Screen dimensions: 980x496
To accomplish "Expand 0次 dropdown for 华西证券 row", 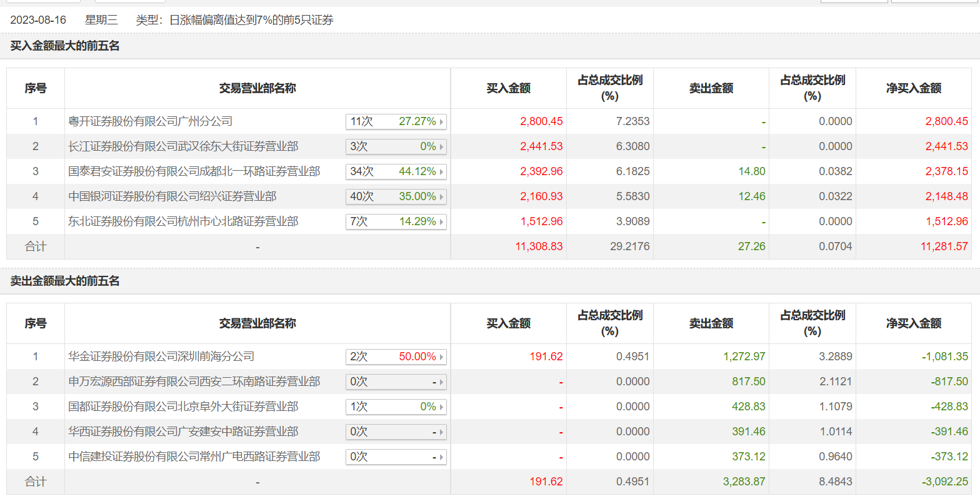I will [x=396, y=432].
